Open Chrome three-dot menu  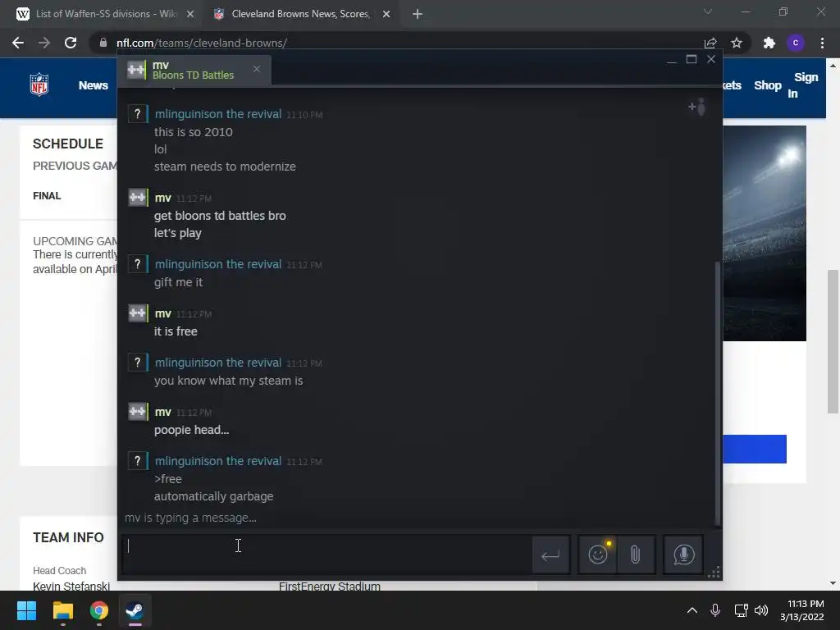[822, 43]
